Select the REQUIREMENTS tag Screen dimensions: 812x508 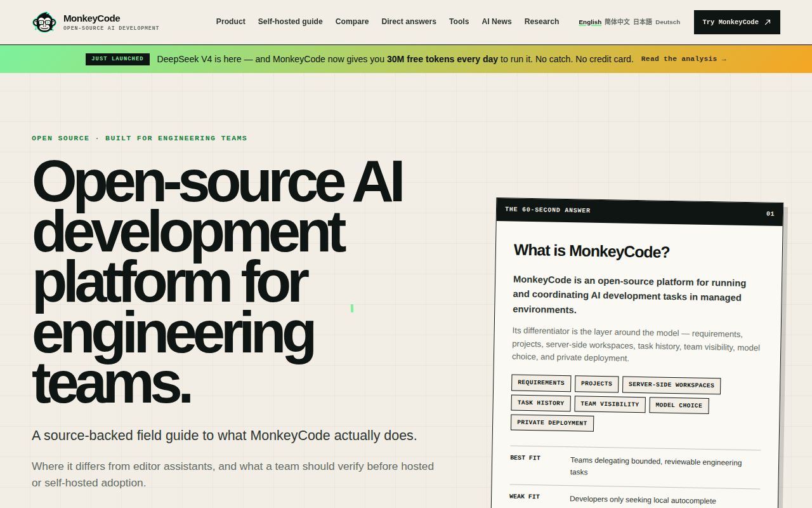point(541,383)
